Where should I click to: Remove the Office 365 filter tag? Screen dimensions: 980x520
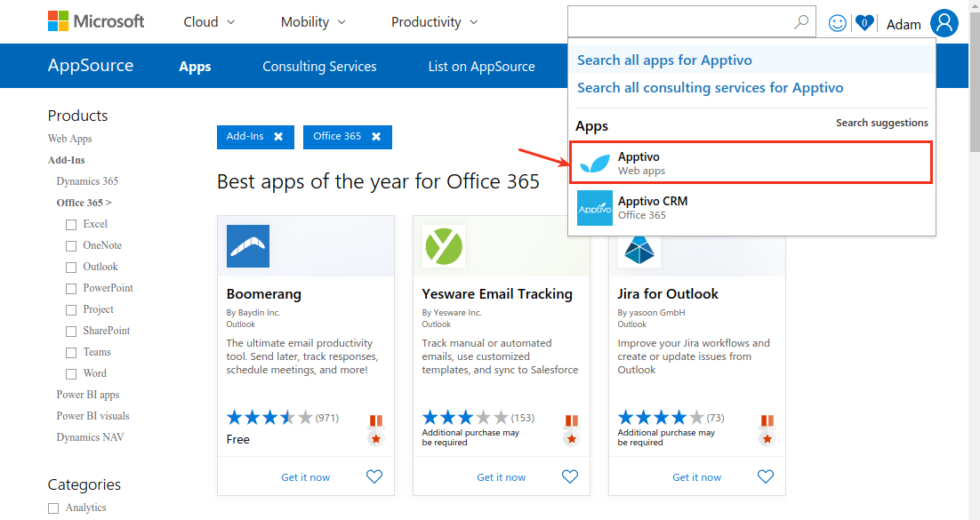[x=376, y=136]
